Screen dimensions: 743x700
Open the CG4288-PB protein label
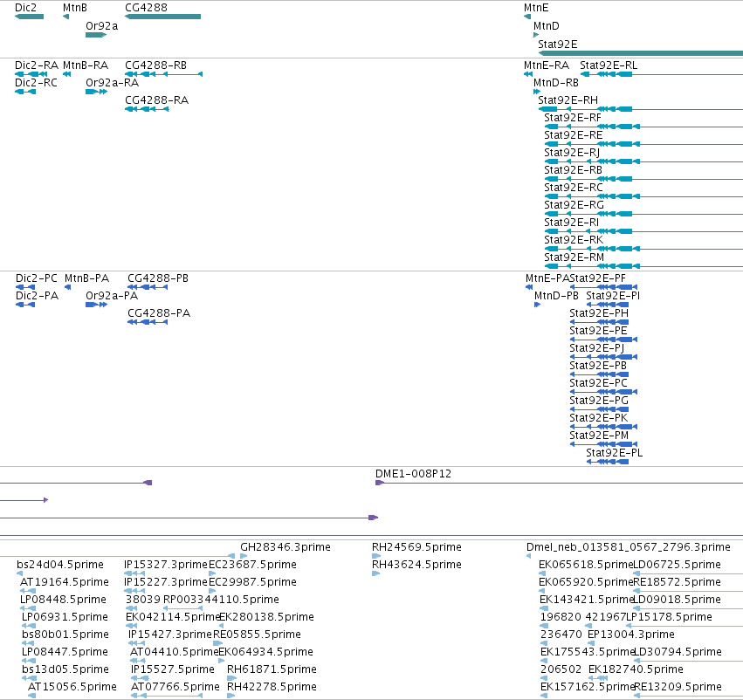pos(158,278)
